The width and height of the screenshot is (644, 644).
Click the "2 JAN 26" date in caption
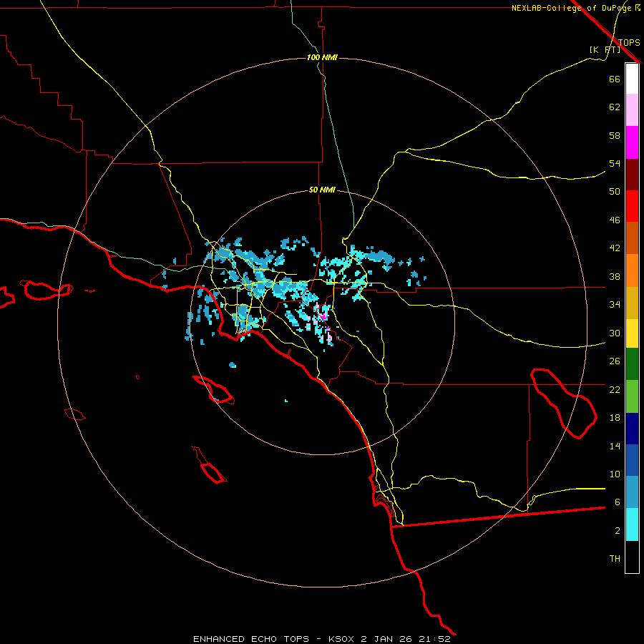386,639
